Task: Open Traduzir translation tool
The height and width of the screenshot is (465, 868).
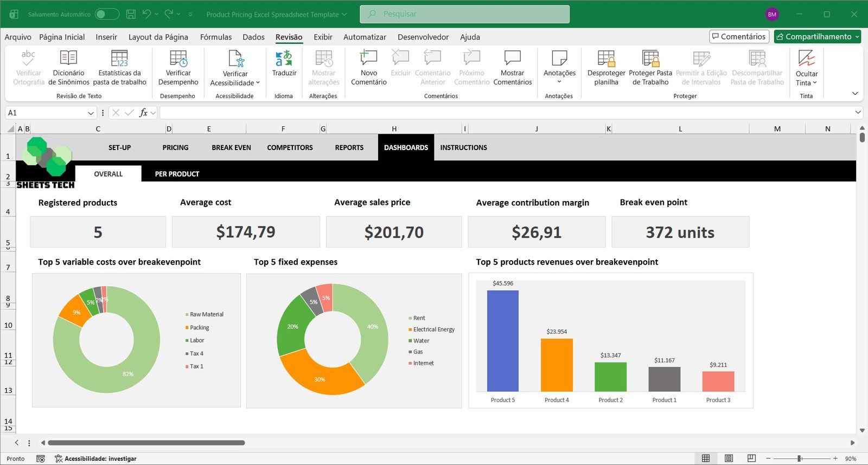Action: (284, 63)
